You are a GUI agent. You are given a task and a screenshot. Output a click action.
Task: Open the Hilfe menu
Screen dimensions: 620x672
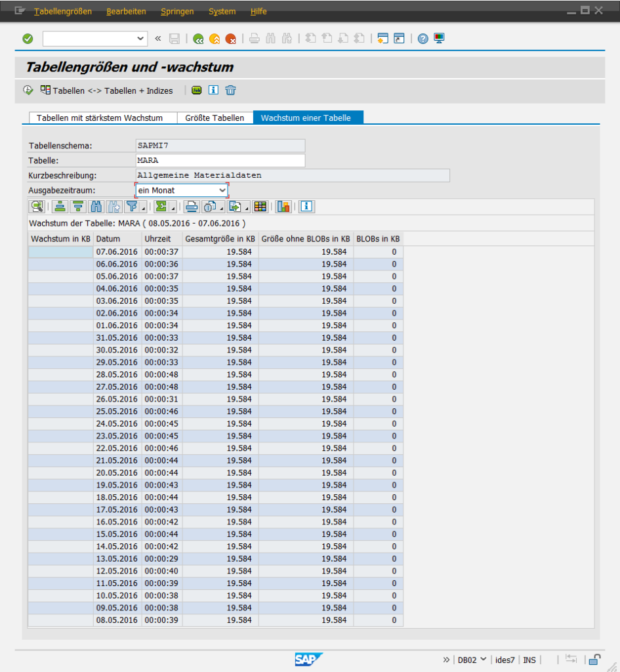(x=258, y=12)
